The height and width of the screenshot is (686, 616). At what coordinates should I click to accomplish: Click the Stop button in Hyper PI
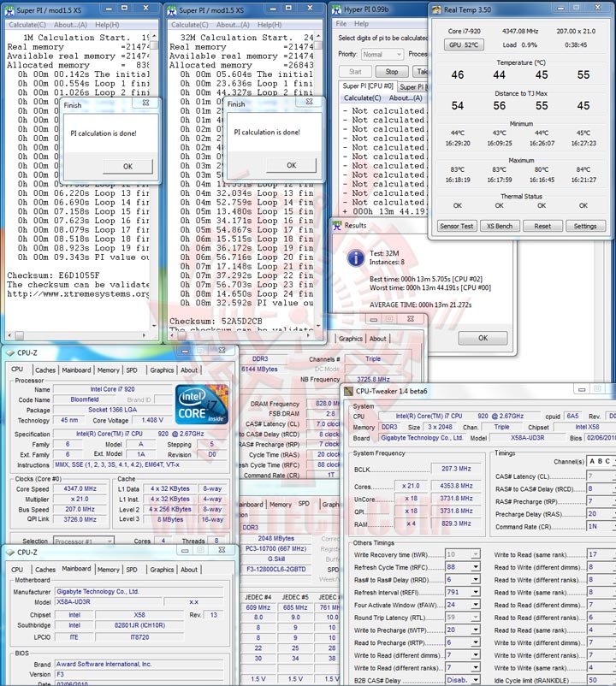click(x=392, y=72)
